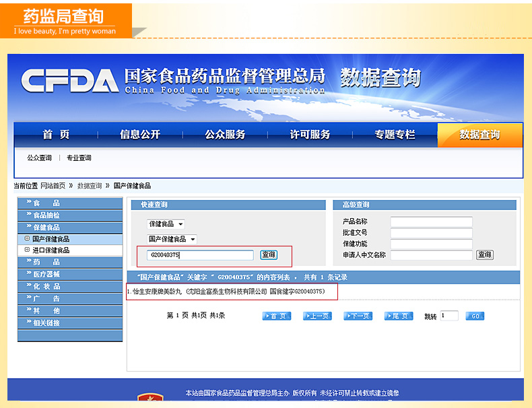Click the CFDA logo
This screenshot has width=532, height=408.
coord(70,80)
